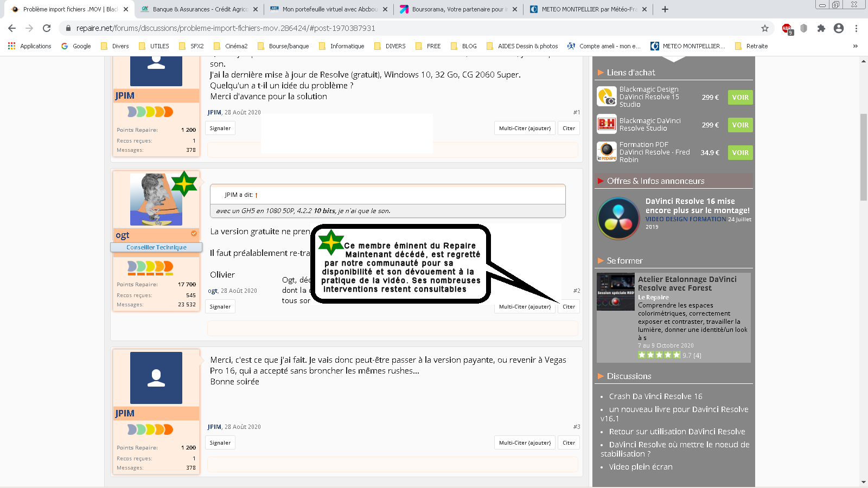868x488 pixels.
Task: Open 'DaVinci Resolve 16 mise encore plus' article
Action: [698, 206]
